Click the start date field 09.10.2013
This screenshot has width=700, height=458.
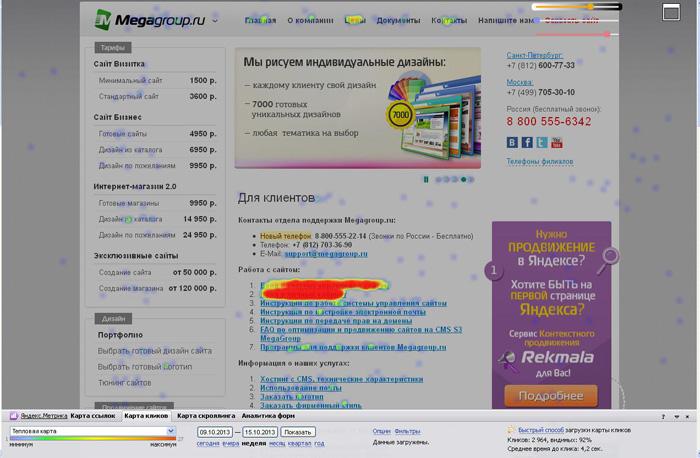coord(215,432)
